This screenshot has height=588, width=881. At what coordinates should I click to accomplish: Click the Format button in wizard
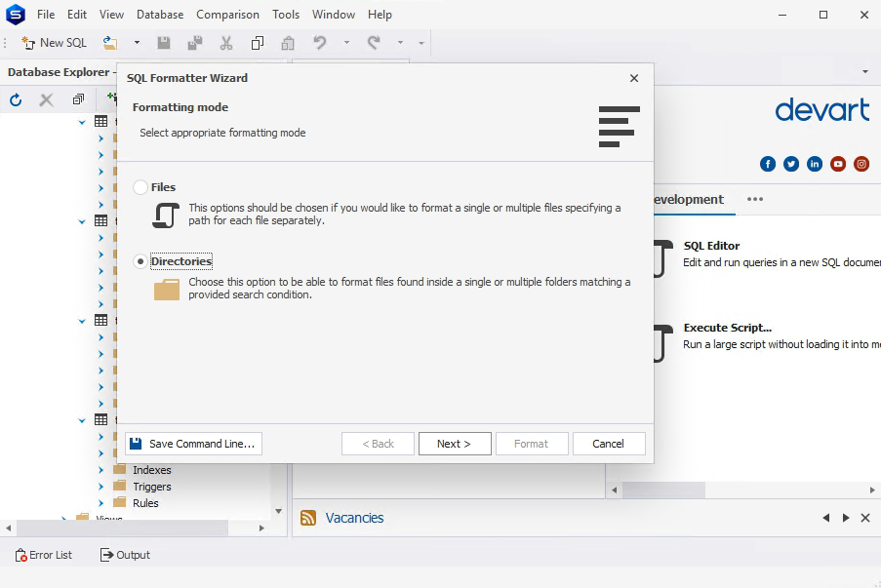532,444
